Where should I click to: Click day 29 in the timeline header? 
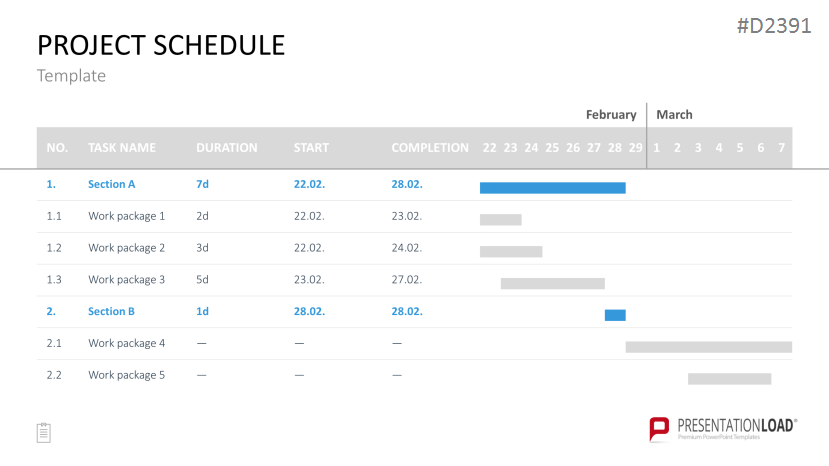(635, 148)
